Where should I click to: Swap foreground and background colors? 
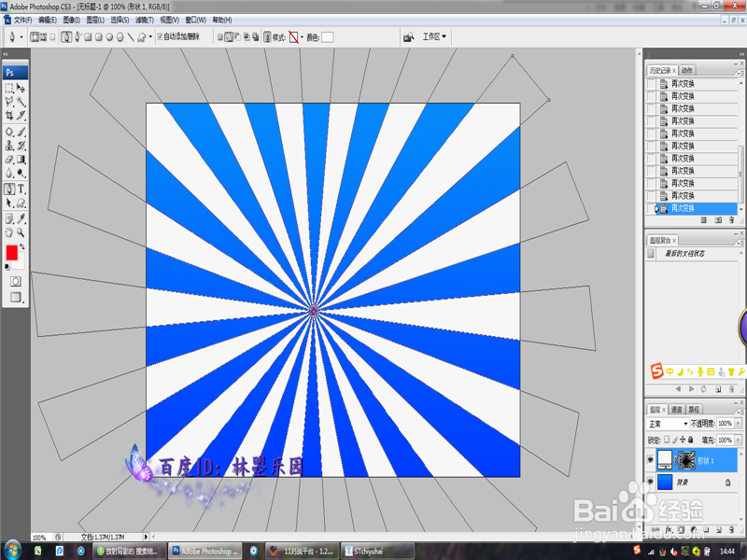click(21, 247)
